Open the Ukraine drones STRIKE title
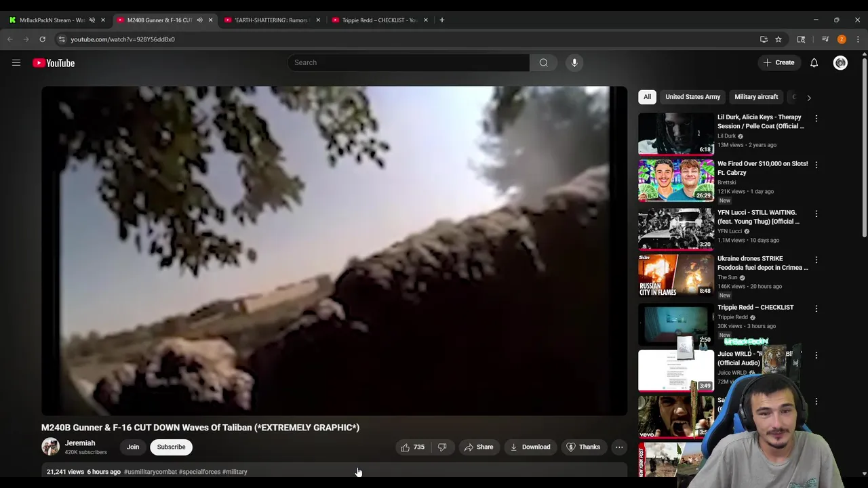The width and height of the screenshot is (868, 488). tap(763, 263)
